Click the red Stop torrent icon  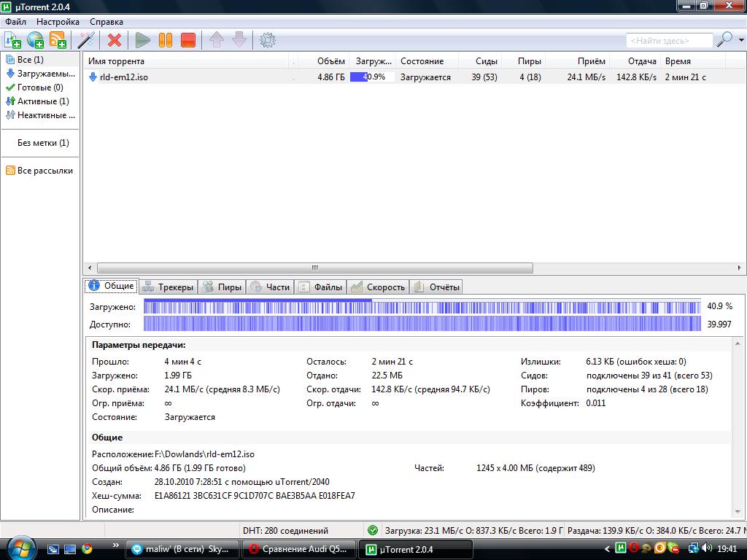tap(188, 40)
